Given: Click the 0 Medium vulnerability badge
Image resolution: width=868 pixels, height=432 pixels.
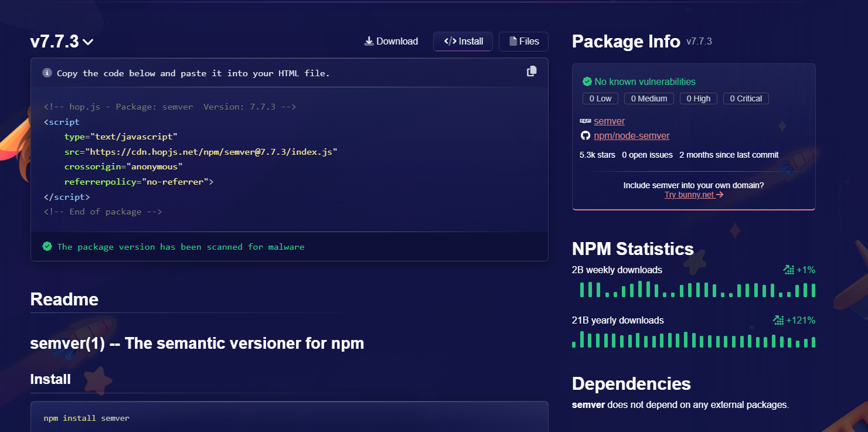Looking at the screenshot, I should click(x=649, y=98).
